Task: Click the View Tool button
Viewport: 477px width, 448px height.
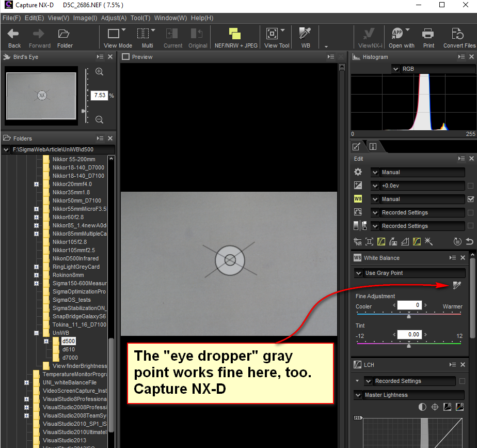Action: pos(277,38)
